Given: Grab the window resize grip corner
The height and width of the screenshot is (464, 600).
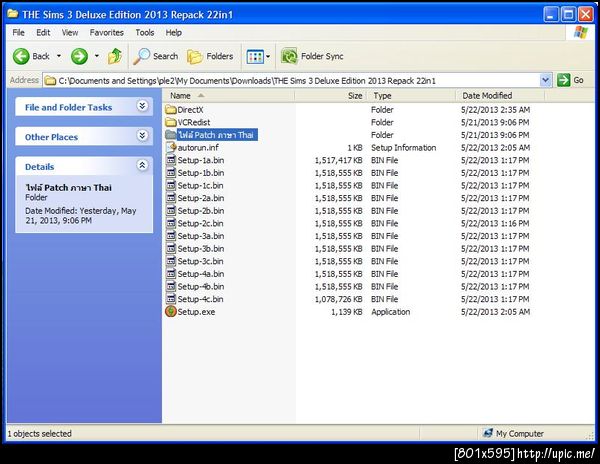Looking at the screenshot, I should click(590, 435).
